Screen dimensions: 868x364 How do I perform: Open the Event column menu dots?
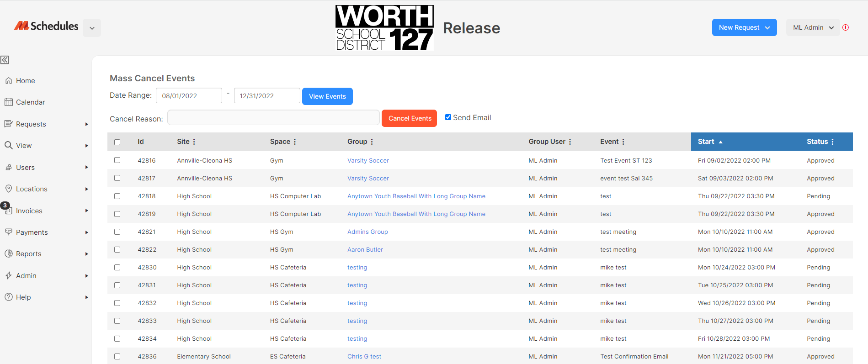(x=623, y=142)
